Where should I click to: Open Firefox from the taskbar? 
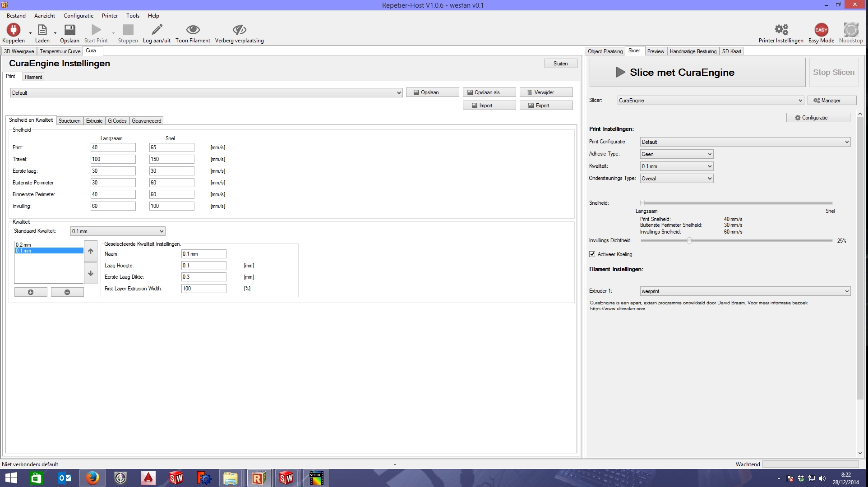(92, 478)
